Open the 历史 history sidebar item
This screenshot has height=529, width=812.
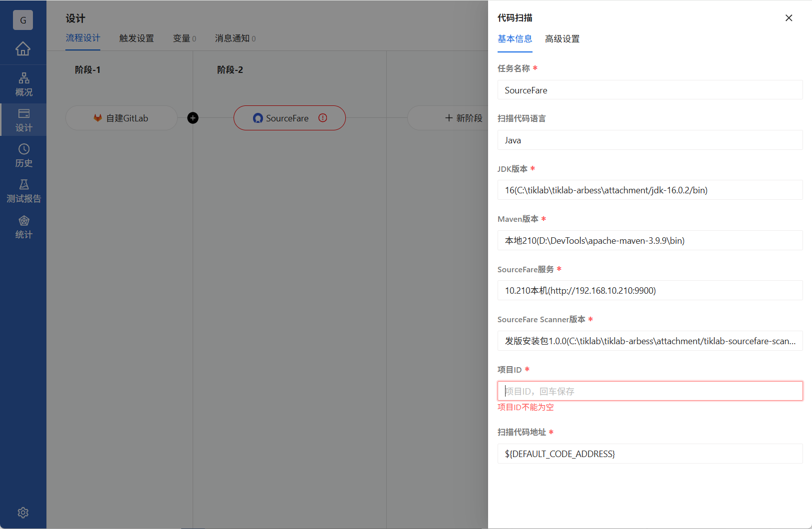point(23,155)
